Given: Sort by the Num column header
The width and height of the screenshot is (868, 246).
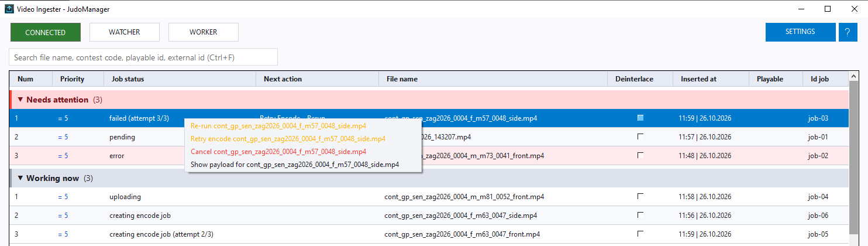Looking at the screenshot, I should point(32,79).
